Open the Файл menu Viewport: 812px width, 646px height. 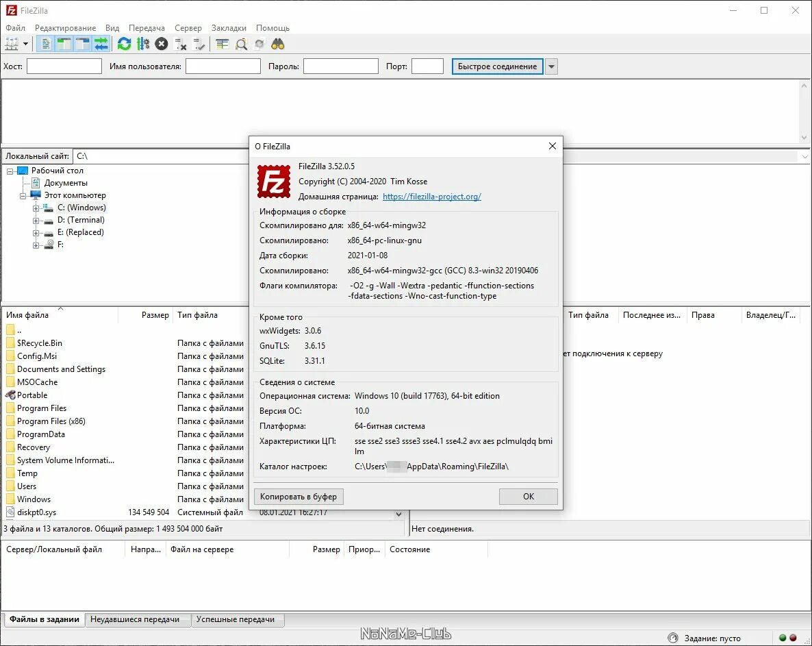[x=16, y=28]
